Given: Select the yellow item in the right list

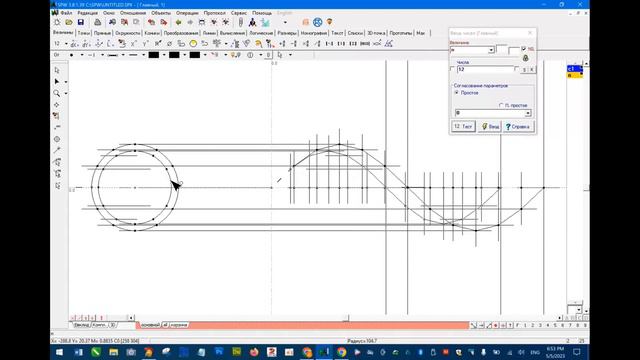Looking at the screenshot, I should tap(575, 75).
